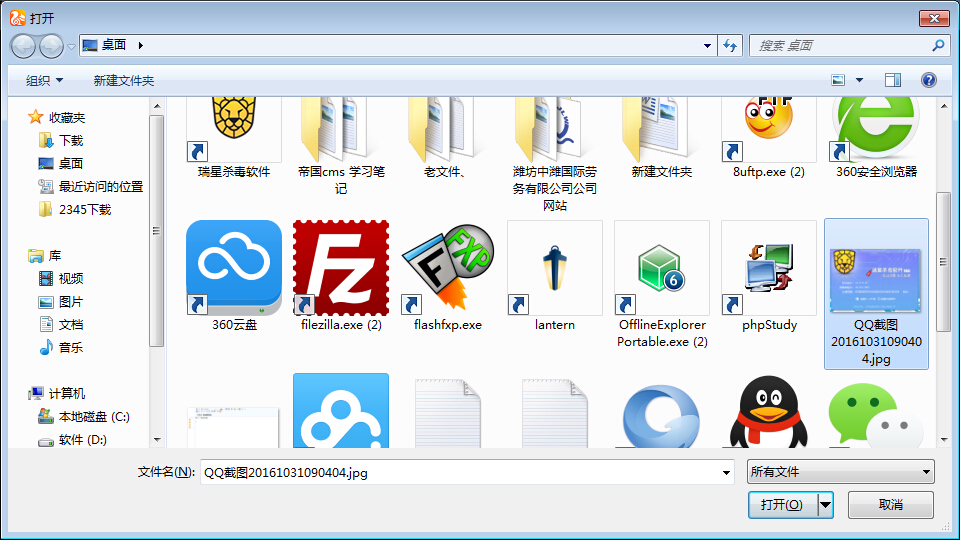Image resolution: width=960 pixels, height=540 pixels.
Task: Expand the 打开 button split arrow
Action: pyautogui.click(x=825, y=504)
